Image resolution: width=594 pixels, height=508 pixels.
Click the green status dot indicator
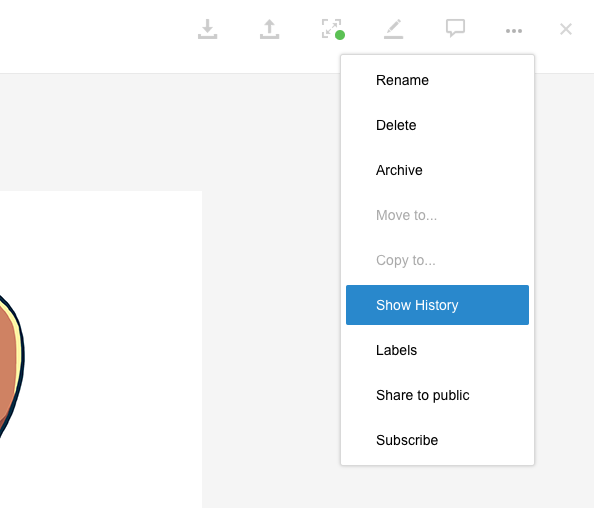tap(340, 35)
